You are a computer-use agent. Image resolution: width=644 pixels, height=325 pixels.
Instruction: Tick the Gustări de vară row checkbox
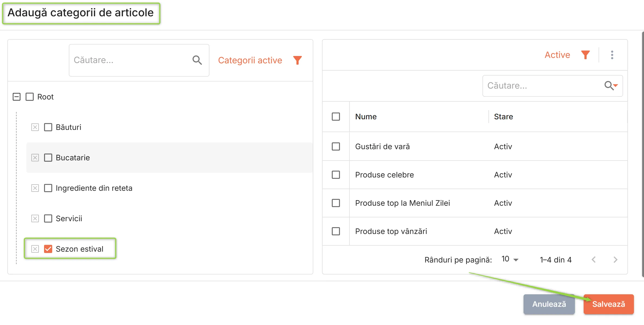coord(336,146)
